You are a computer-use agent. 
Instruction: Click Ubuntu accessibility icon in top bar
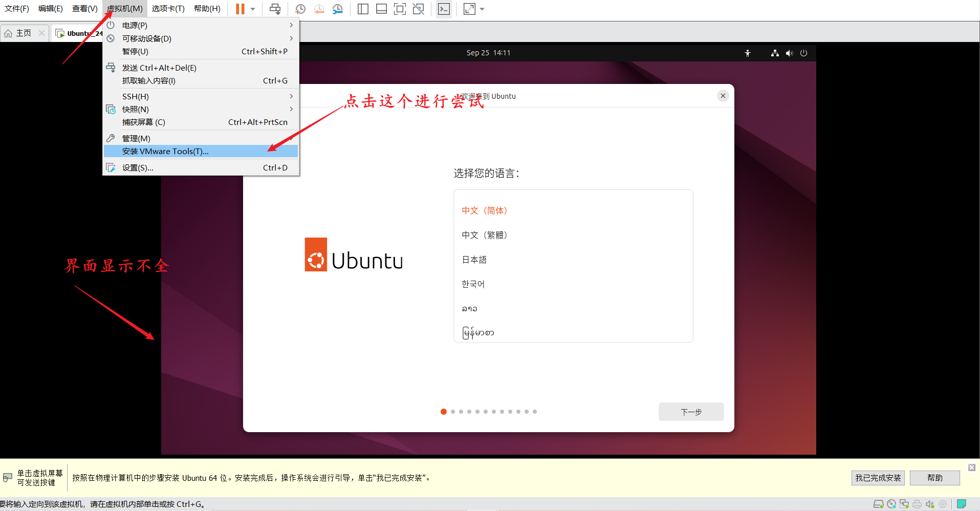point(748,53)
